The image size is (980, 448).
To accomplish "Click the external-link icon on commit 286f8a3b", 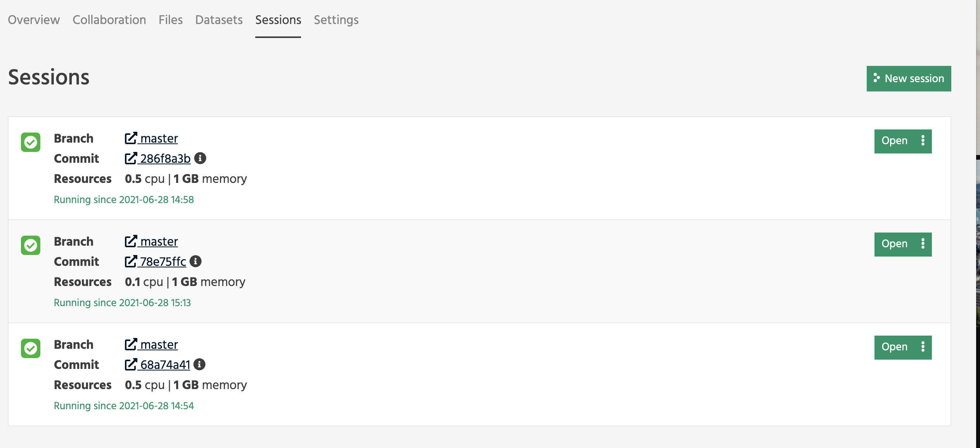I will (132, 158).
